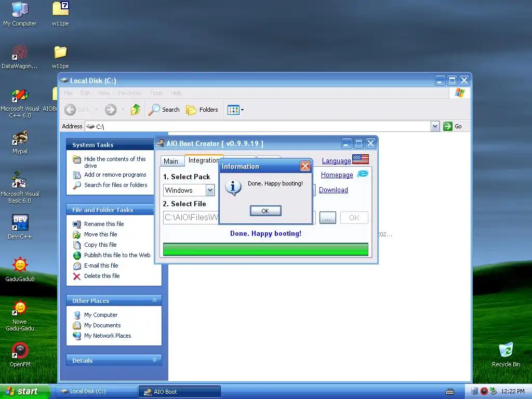This screenshot has width=532, height=399.
Task: Click the Recycle Bin icon
Action: pyautogui.click(x=506, y=355)
